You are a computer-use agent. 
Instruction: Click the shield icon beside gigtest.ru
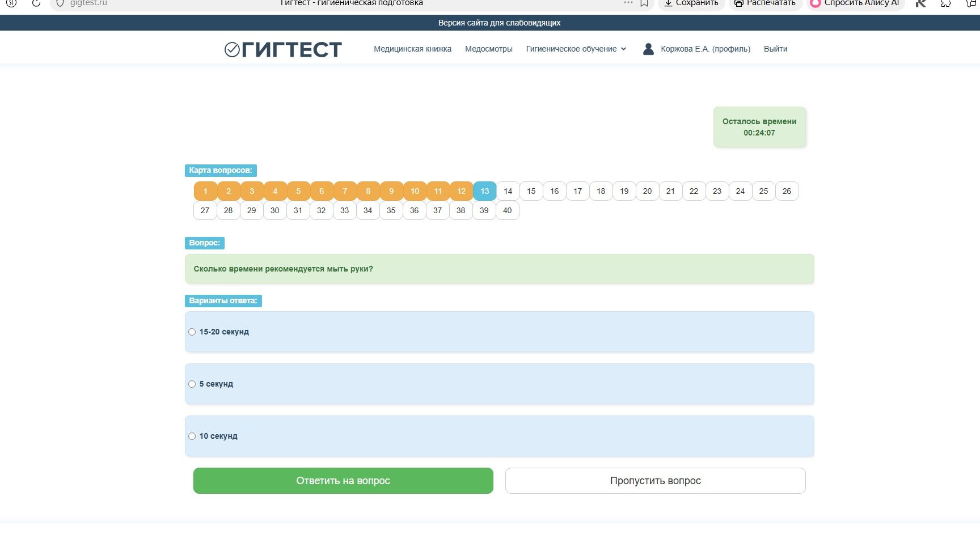60,3
